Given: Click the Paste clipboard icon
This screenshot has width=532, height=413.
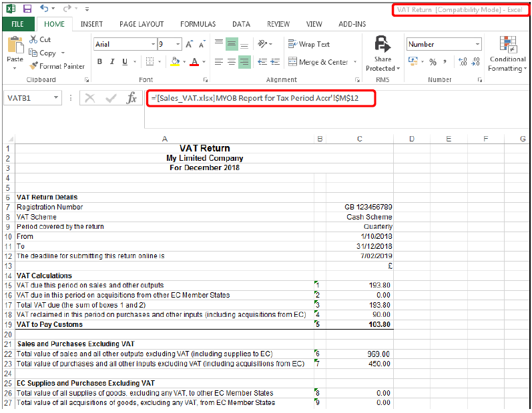Looking at the screenshot, I should pyautogui.click(x=15, y=45).
